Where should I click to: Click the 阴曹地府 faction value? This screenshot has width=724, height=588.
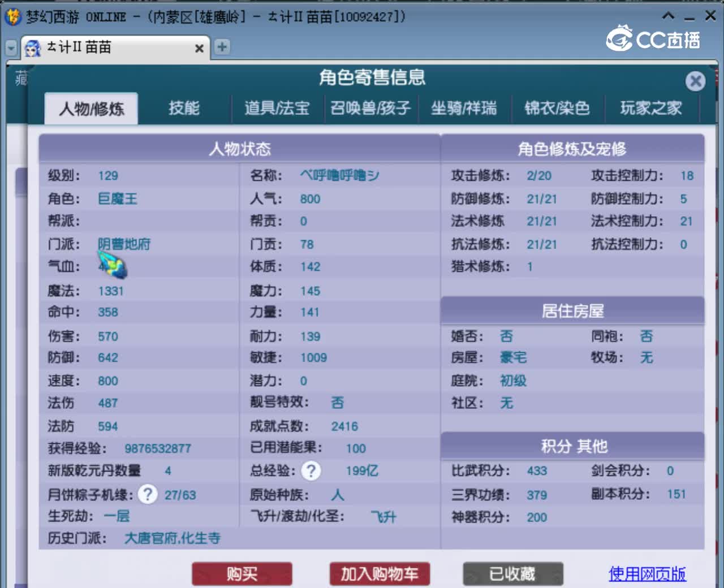pyautogui.click(x=124, y=244)
